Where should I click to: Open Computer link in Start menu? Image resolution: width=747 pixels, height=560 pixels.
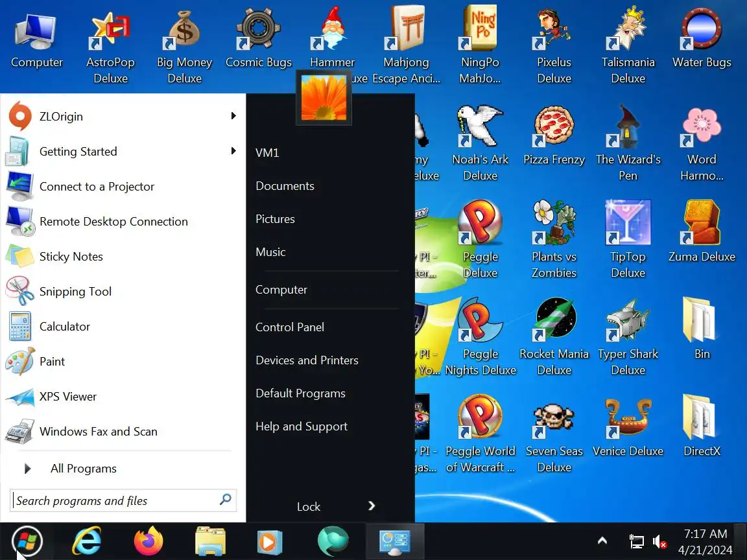point(281,290)
